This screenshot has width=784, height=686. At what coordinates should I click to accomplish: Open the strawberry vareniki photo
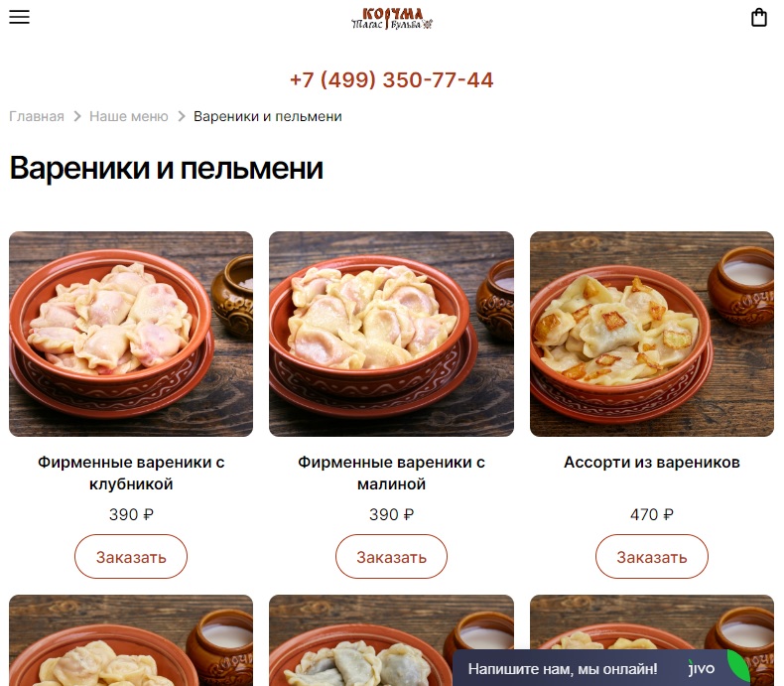[x=131, y=334]
